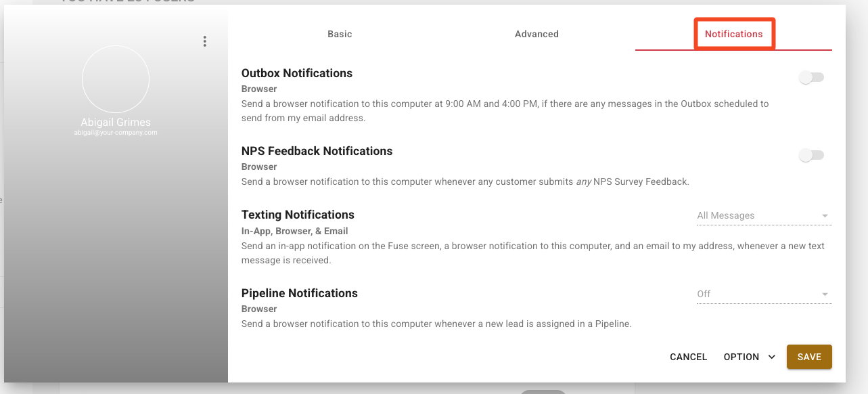Image resolution: width=868 pixels, height=394 pixels.
Task: Switch to the Advanced tab
Action: click(x=536, y=34)
